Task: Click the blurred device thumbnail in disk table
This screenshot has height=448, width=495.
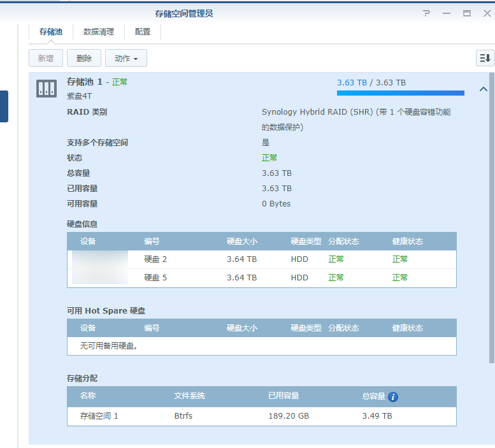Action: (100, 268)
